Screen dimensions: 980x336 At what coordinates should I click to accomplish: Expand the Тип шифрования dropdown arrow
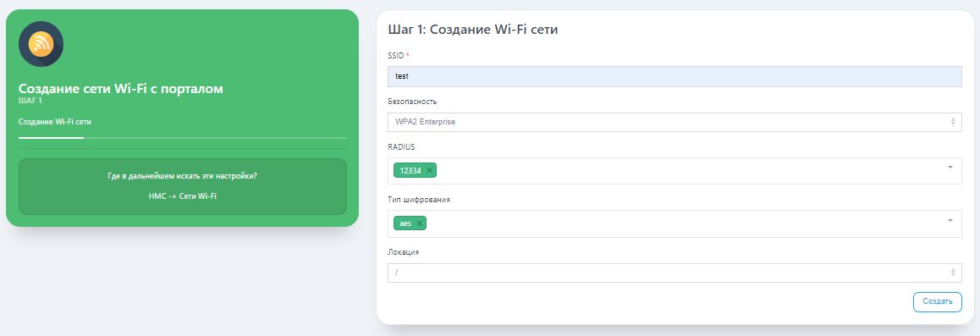(950, 220)
